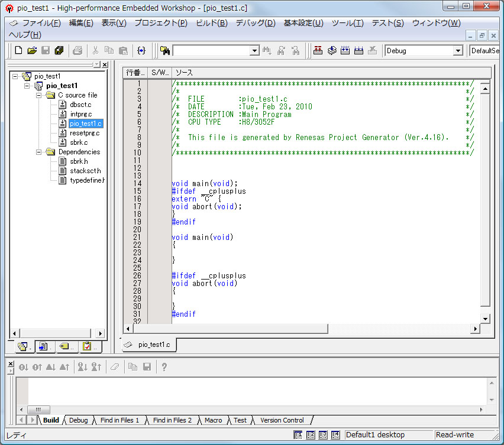The image size is (504, 445).
Task: Click the pio_test1.c editor file tab
Action: [x=154, y=345]
